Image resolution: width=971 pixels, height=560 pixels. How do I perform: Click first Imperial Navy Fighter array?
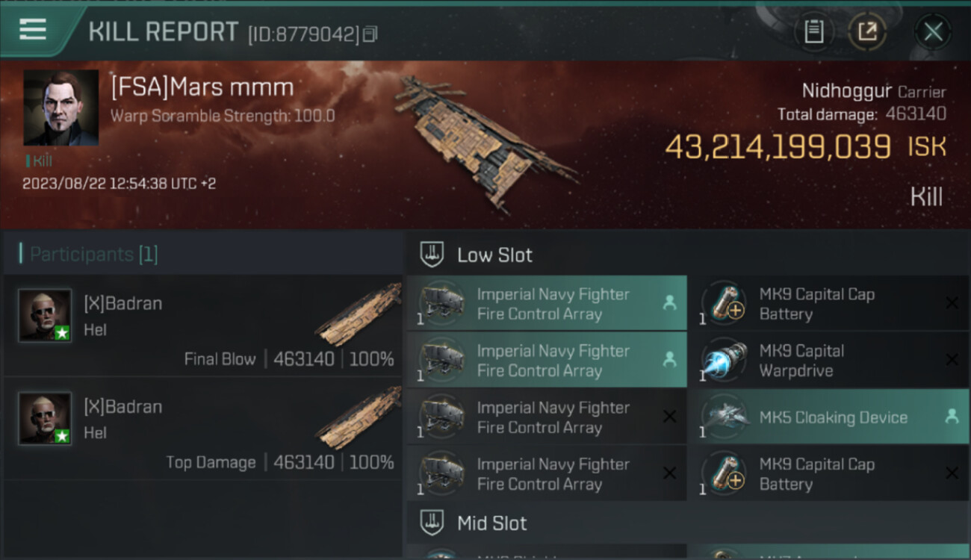[553, 304]
